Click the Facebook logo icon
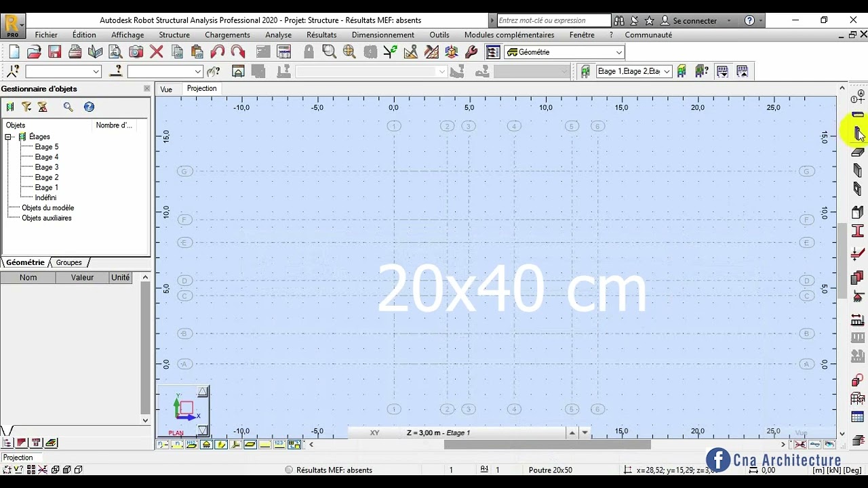Image resolution: width=868 pixels, height=488 pixels. tap(718, 461)
